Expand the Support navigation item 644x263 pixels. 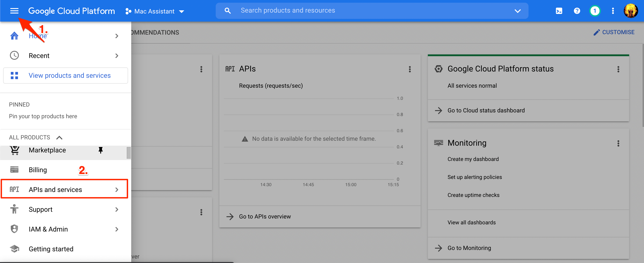pyautogui.click(x=118, y=209)
